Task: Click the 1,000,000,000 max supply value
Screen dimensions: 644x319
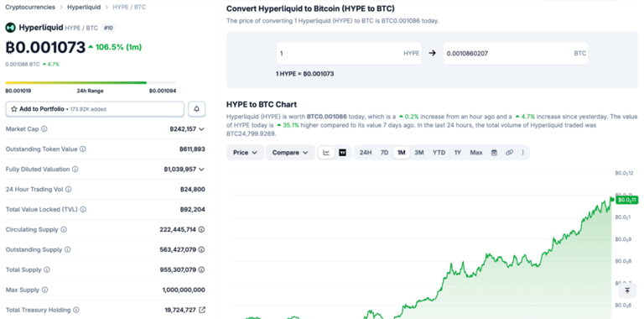Action: (x=184, y=290)
